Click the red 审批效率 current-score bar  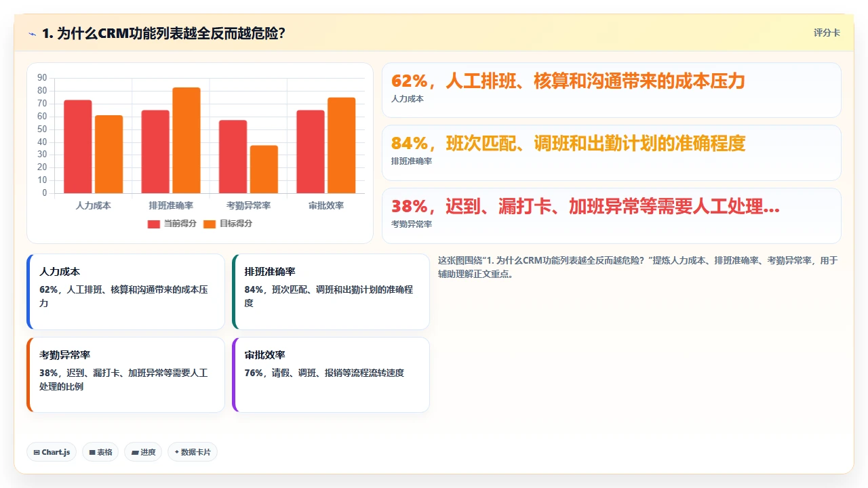pyautogui.click(x=311, y=152)
